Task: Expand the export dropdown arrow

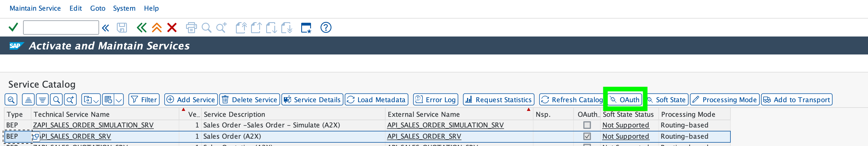Action: [96, 100]
